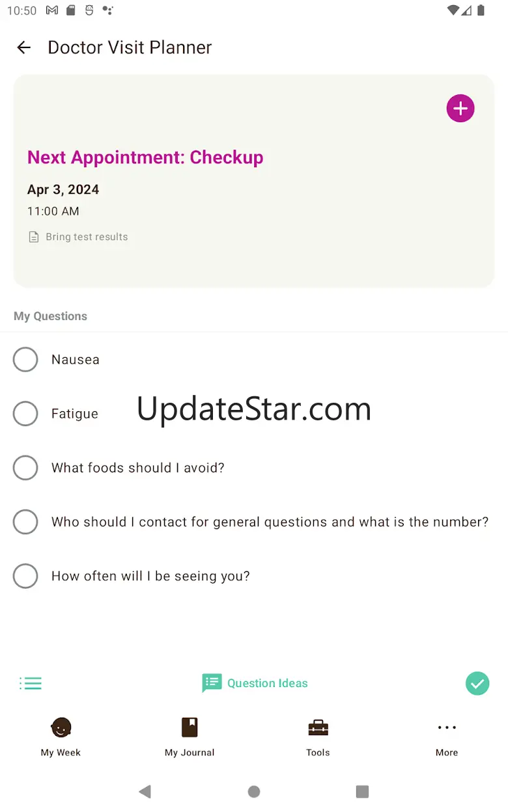This screenshot has width=508, height=812.
Task: Tap the Question Ideas link text
Action: click(267, 683)
